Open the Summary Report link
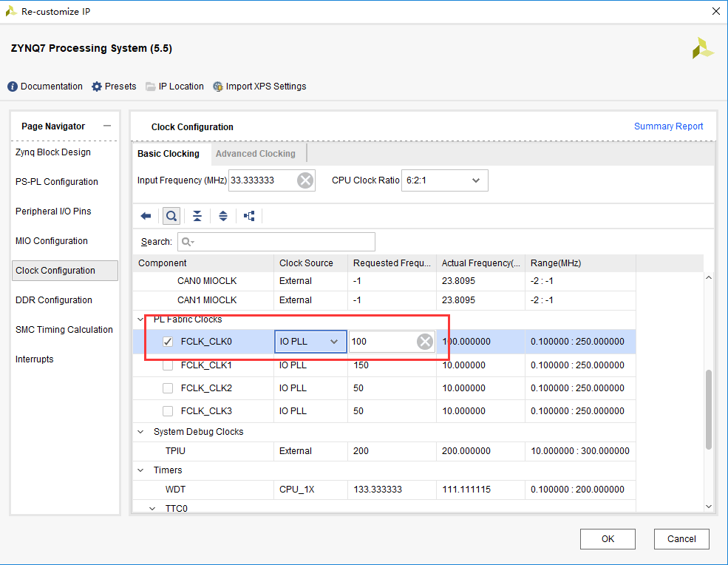 669,126
